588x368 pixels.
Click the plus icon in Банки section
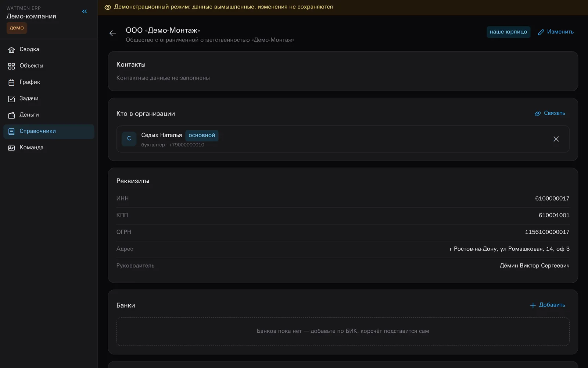coord(533,305)
